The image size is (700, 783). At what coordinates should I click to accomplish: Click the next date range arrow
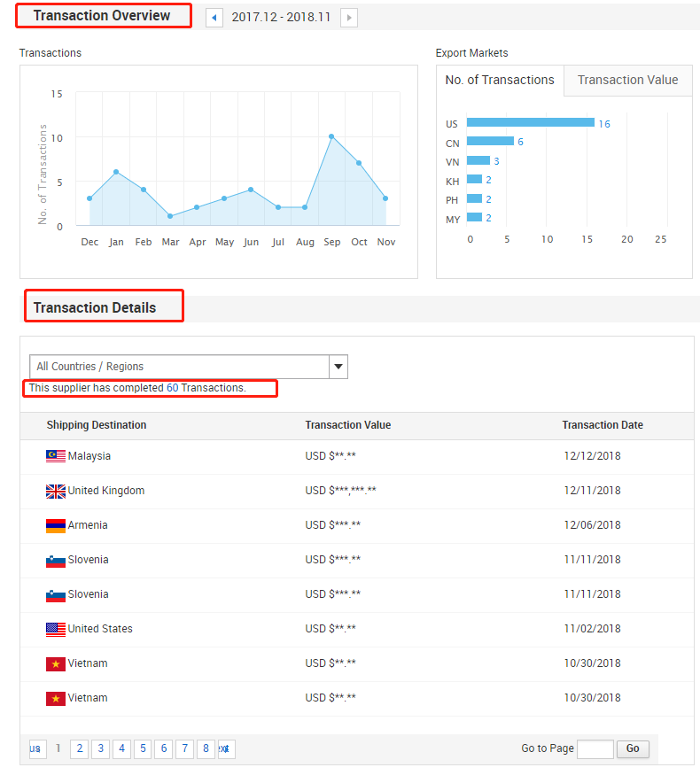[349, 18]
